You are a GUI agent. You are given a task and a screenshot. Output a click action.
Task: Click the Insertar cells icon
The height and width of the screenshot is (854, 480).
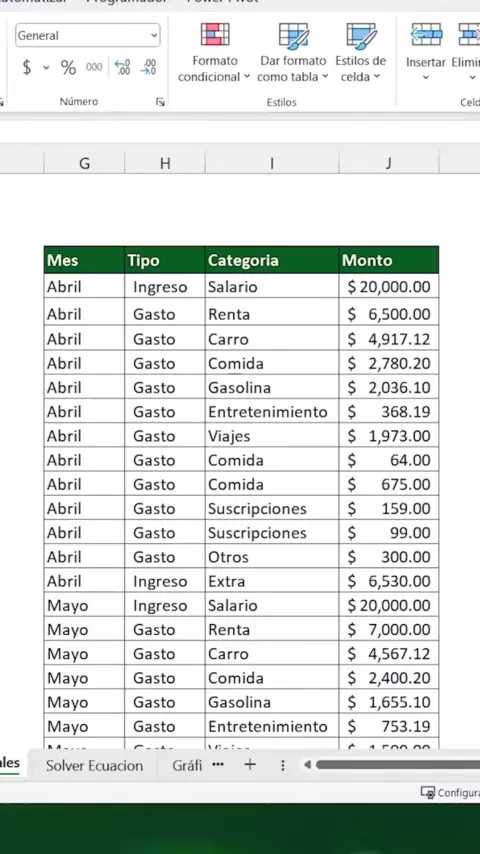point(426,34)
